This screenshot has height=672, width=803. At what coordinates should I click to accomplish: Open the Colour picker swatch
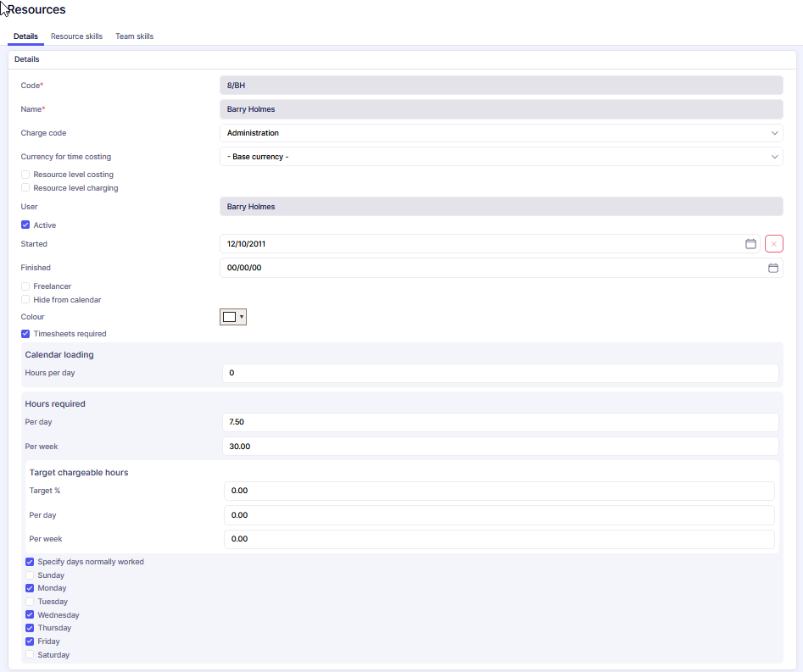[232, 317]
